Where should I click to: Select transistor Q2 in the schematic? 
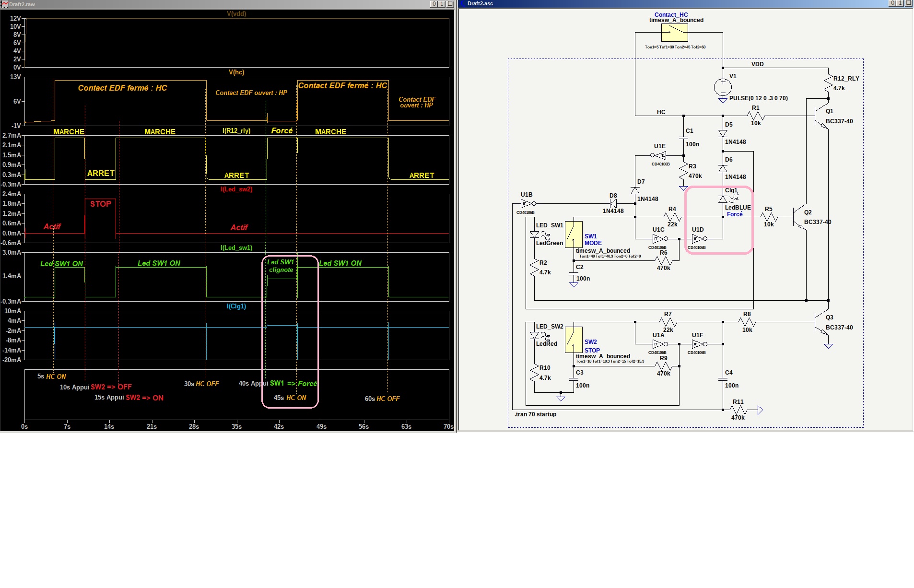click(x=799, y=217)
